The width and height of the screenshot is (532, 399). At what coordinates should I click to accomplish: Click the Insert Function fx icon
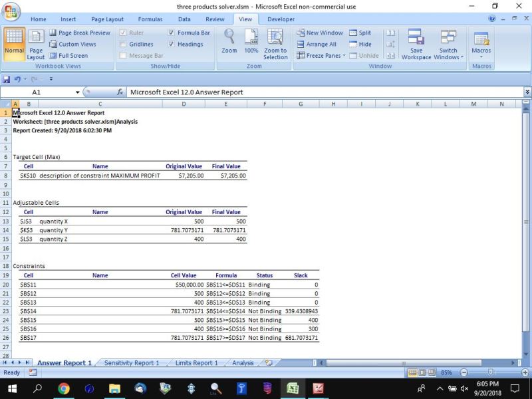(x=120, y=92)
